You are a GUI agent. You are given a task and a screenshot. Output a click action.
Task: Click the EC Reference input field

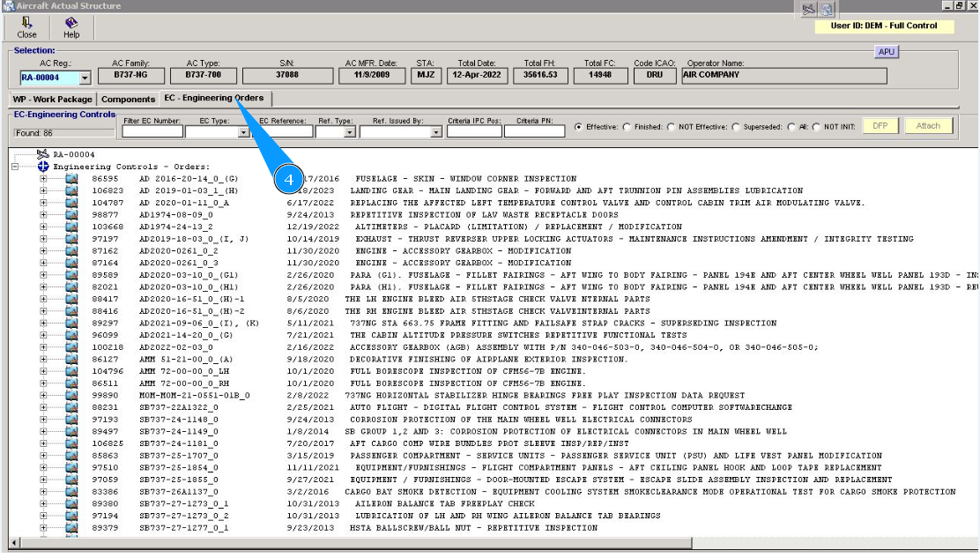[281, 132]
